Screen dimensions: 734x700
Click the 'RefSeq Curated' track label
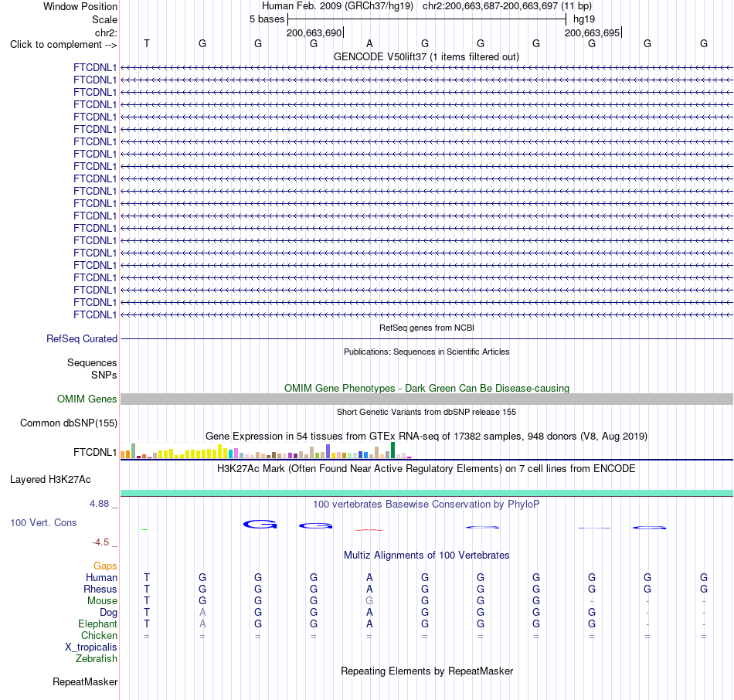[x=82, y=338]
